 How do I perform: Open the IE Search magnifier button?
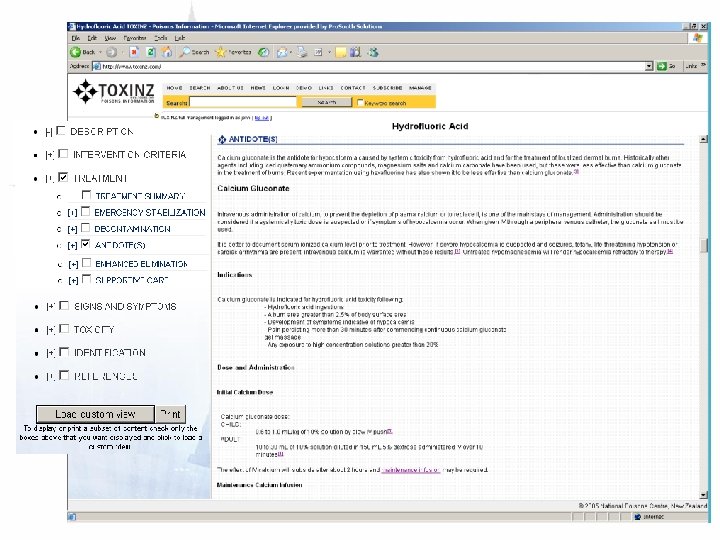click(x=194, y=52)
